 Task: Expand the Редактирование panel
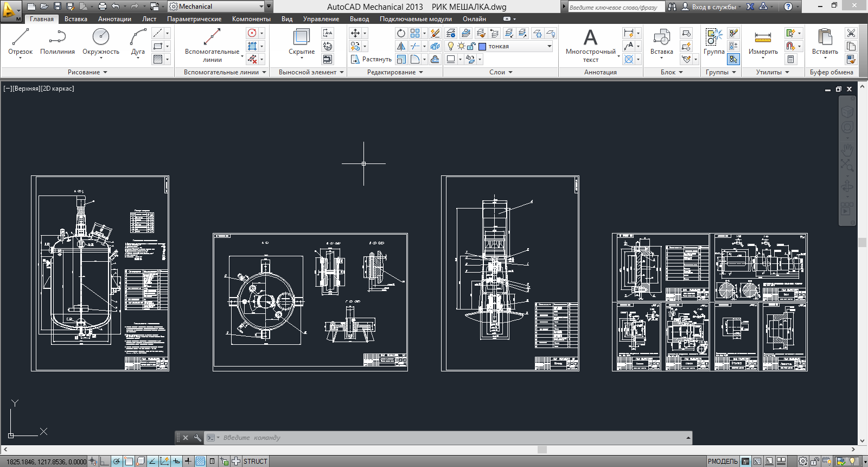click(x=395, y=72)
